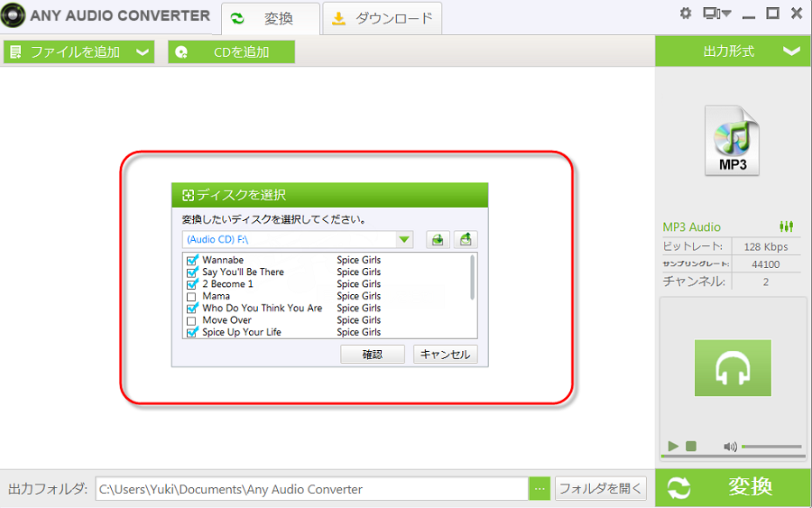The width and height of the screenshot is (812, 508).
Task: Click the 44100 sampling rate value
Action: pos(766,264)
